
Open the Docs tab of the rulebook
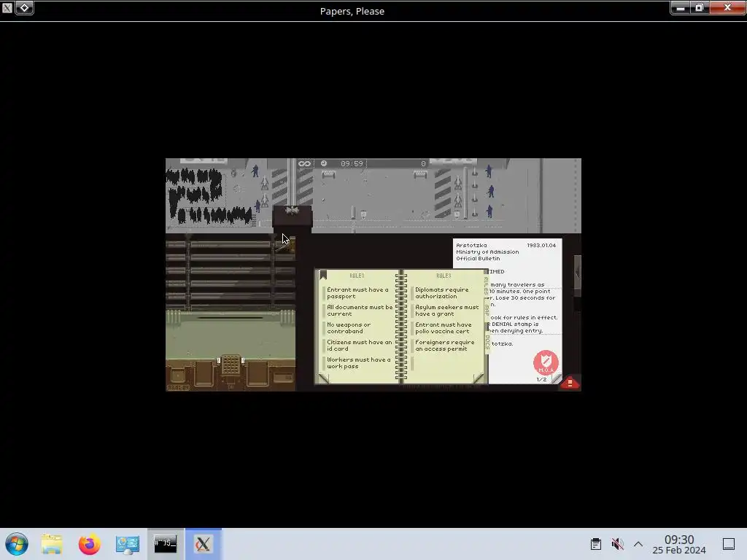pyautogui.click(x=487, y=342)
